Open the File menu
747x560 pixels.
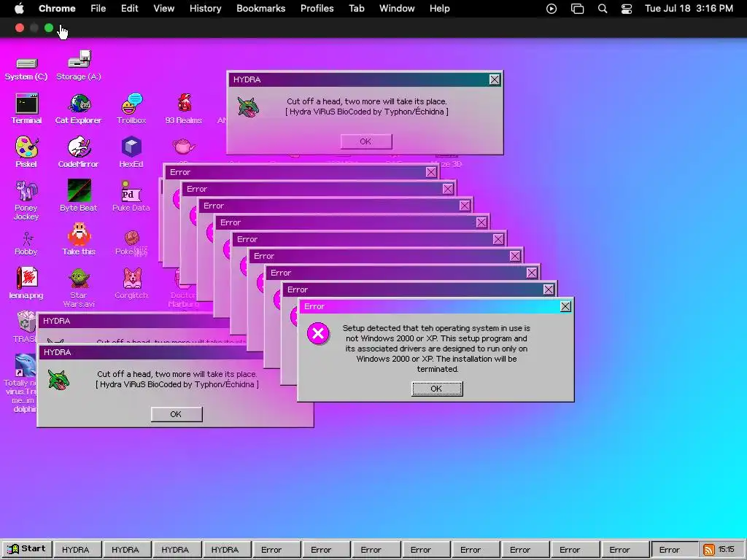[x=98, y=8]
